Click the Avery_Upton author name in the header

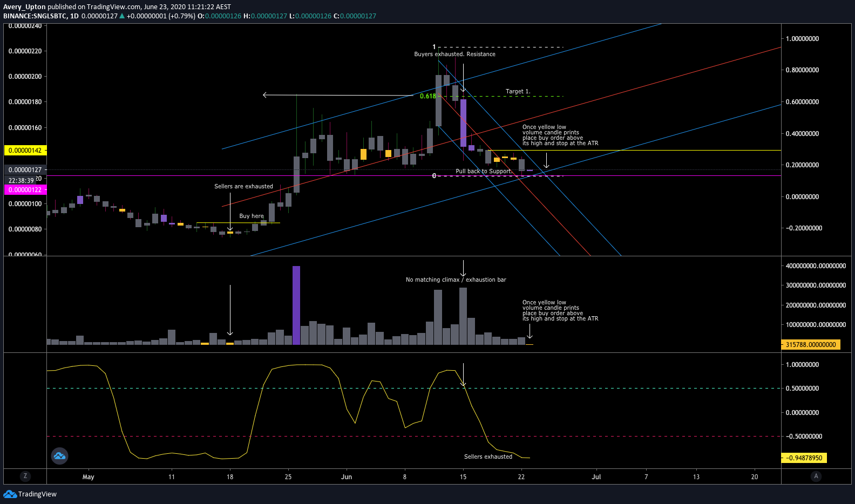(x=24, y=7)
